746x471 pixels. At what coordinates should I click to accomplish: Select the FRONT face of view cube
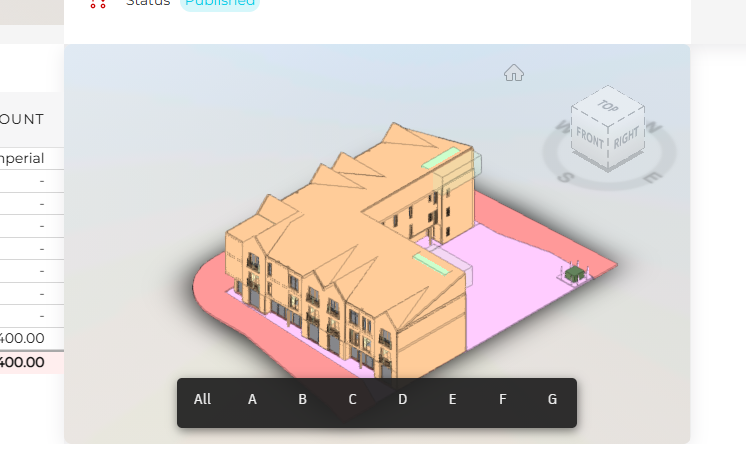click(x=589, y=137)
